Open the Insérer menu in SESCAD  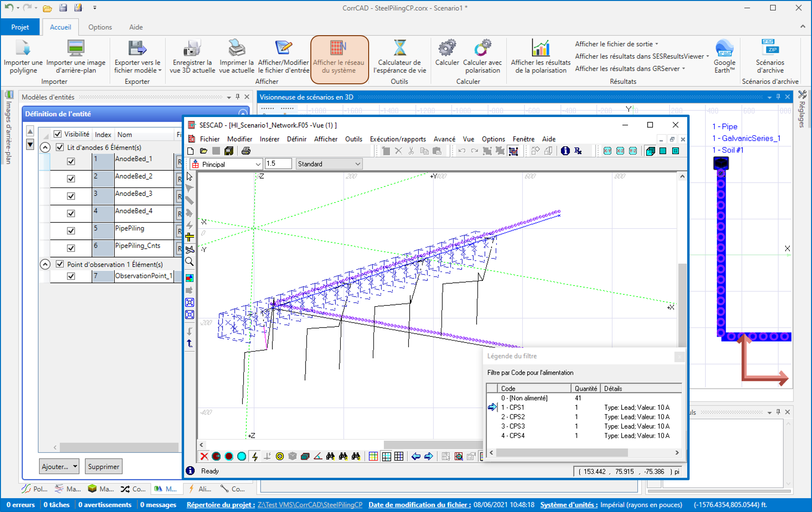(x=269, y=139)
